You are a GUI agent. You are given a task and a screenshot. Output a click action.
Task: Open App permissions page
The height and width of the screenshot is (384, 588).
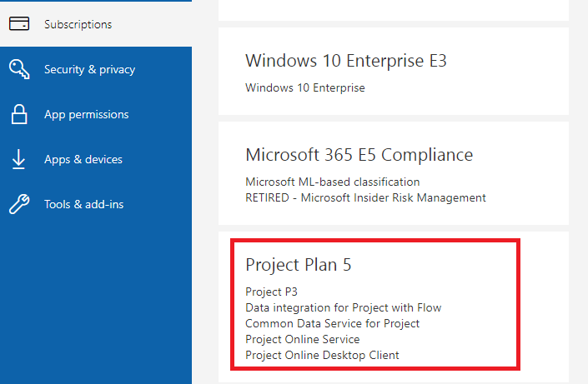[96, 114]
